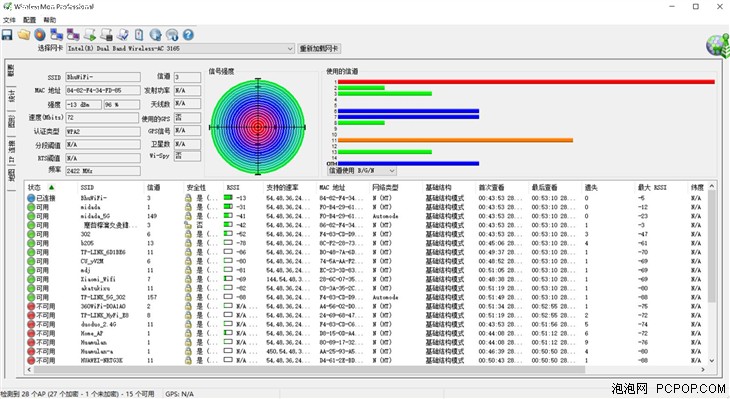Viewport: 730px width, 399px height.
Task: Switch to the IP side tab
Action: [11, 150]
